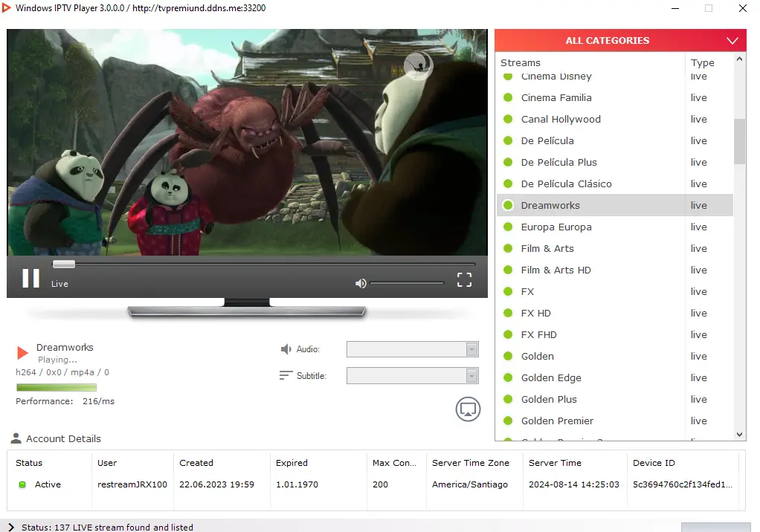This screenshot has width=760, height=532.
Task: Select the FX stream
Action: (614, 291)
